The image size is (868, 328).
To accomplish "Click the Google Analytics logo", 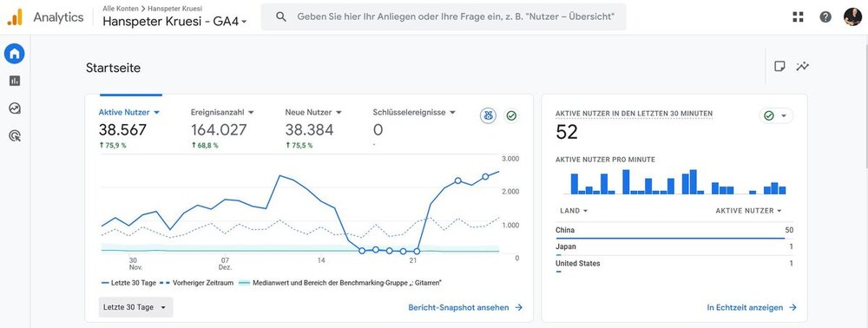I will tap(15, 17).
